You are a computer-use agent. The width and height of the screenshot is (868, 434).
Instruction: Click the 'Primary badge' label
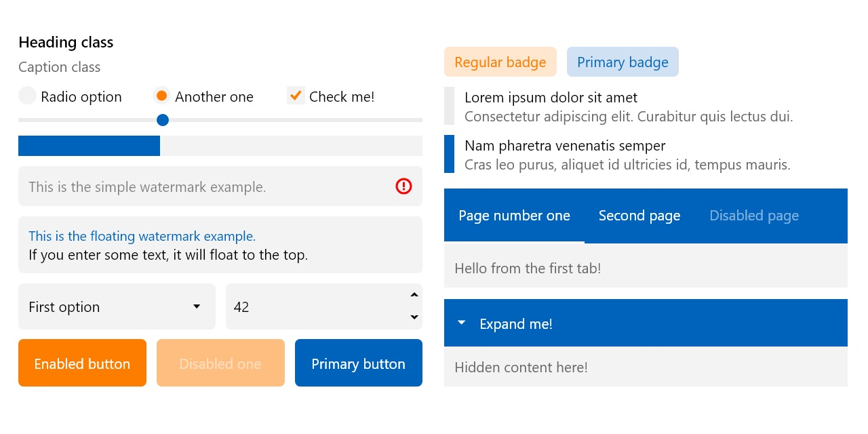[x=623, y=62]
